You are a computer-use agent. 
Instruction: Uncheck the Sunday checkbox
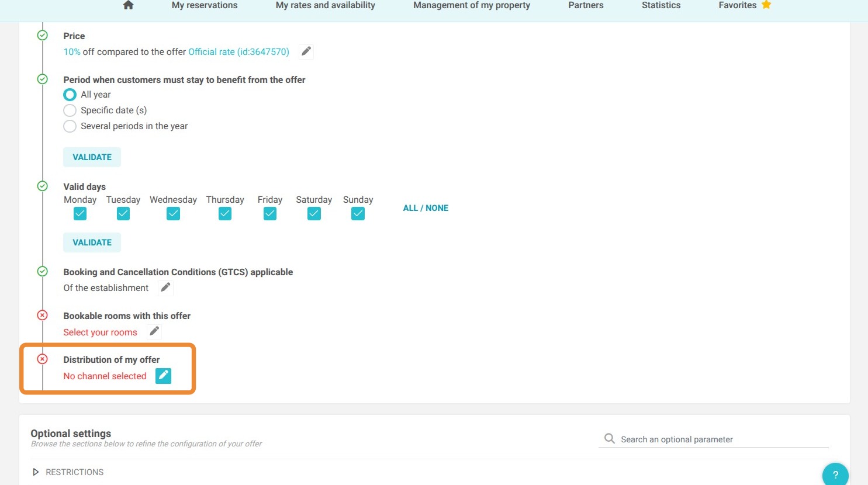coord(358,214)
